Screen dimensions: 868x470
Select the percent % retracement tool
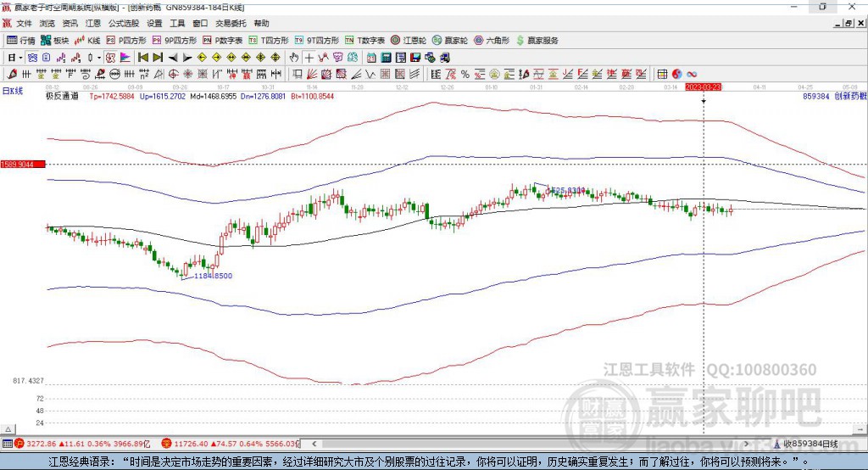pos(465,74)
